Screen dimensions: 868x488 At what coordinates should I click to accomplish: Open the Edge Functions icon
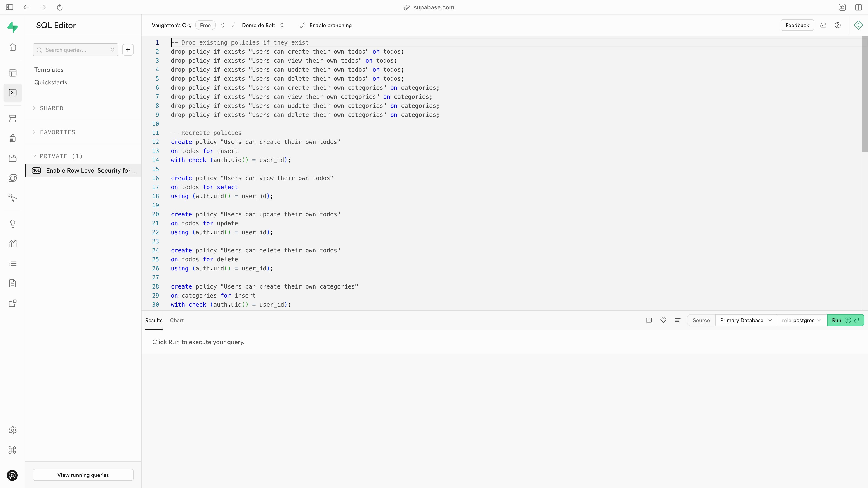(12, 178)
